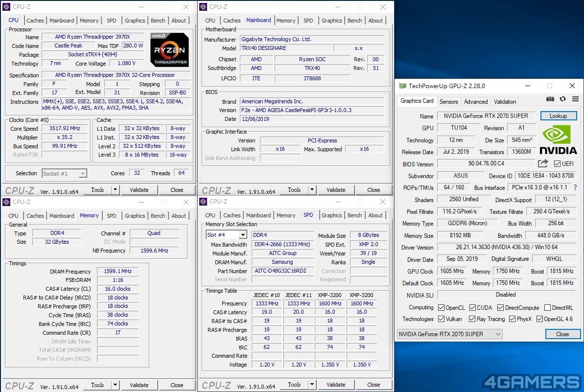584x392 pixels.
Task: Open the Graphics tab in the CPU-Z window showing memory Timings
Action: pyautogui.click(x=135, y=215)
